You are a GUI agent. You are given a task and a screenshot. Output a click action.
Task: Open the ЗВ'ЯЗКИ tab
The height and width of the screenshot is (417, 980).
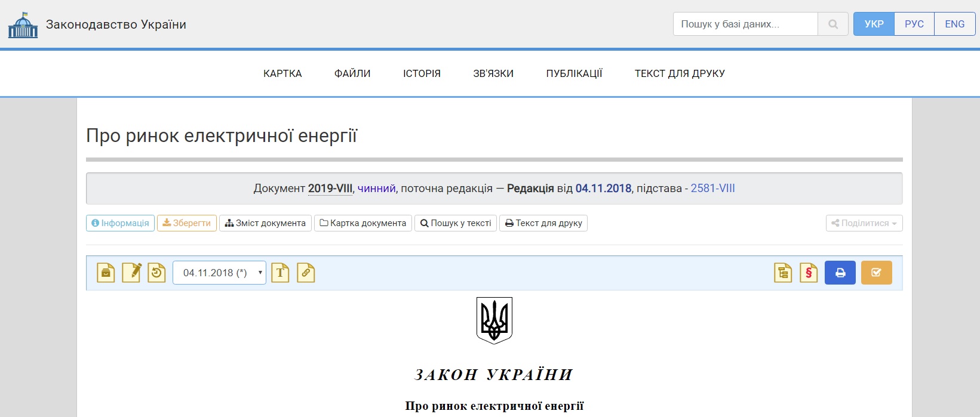click(493, 73)
